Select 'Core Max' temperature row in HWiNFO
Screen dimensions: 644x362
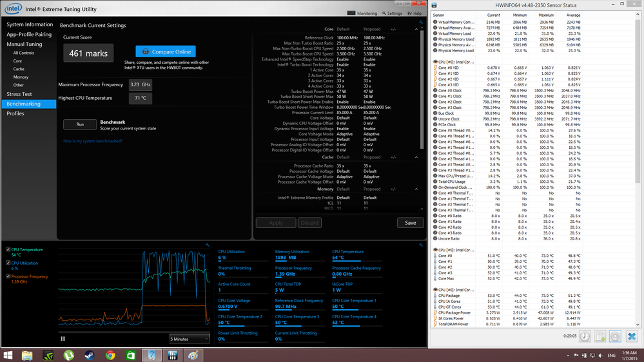point(507,279)
